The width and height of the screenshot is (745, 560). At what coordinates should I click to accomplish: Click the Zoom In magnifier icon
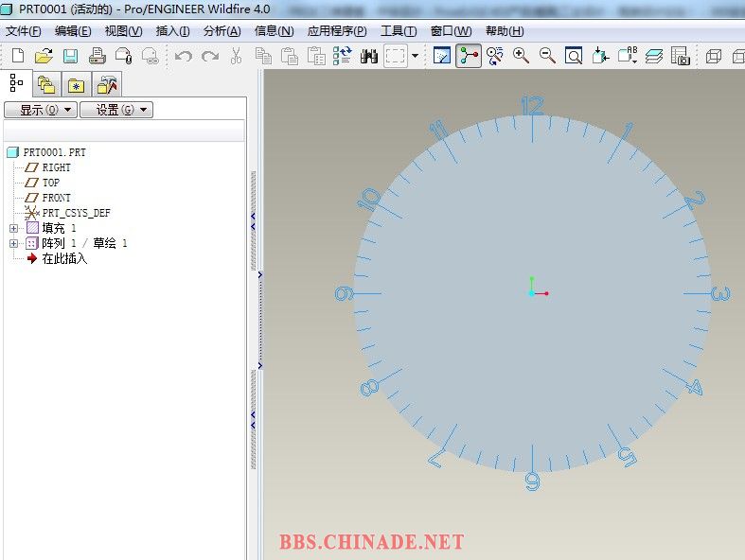point(521,56)
